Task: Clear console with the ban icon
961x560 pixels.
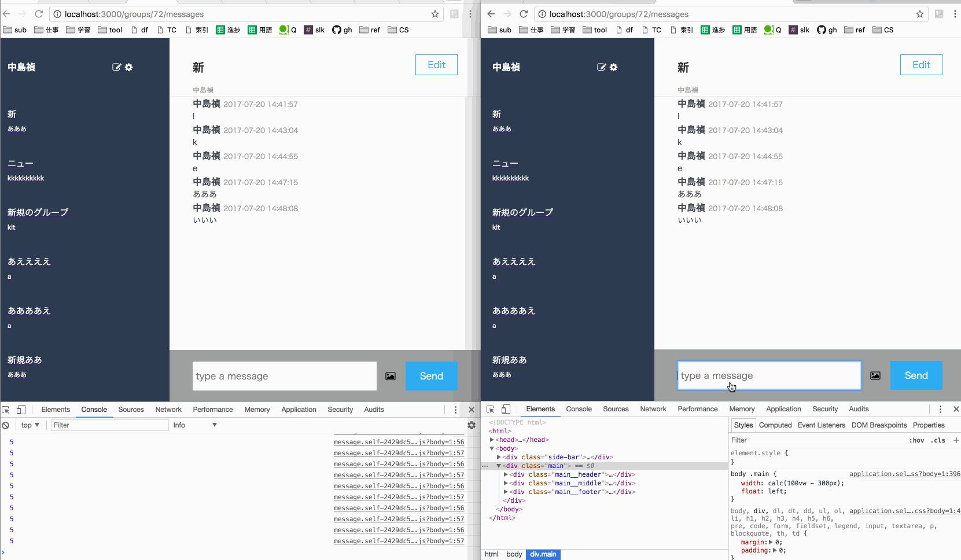Action: 6,425
